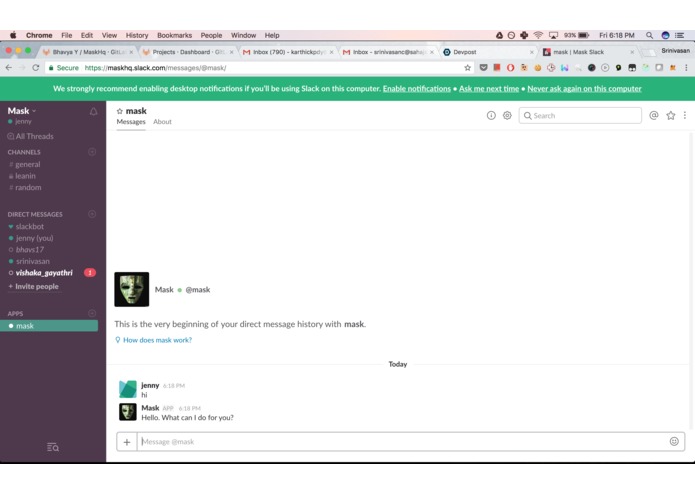Open the srinivasan direct message
This screenshot has height=494, width=695.
click(33, 261)
